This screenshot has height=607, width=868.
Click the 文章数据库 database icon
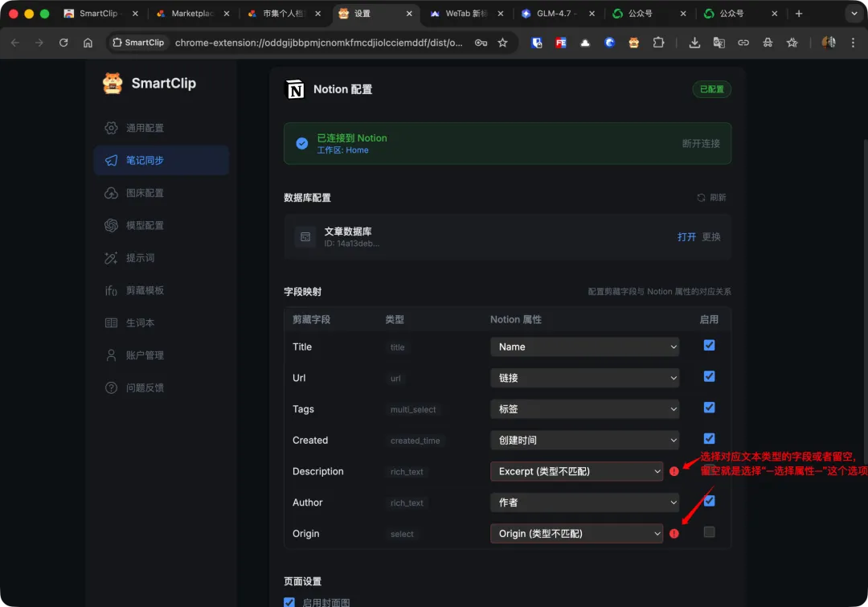point(305,237)
